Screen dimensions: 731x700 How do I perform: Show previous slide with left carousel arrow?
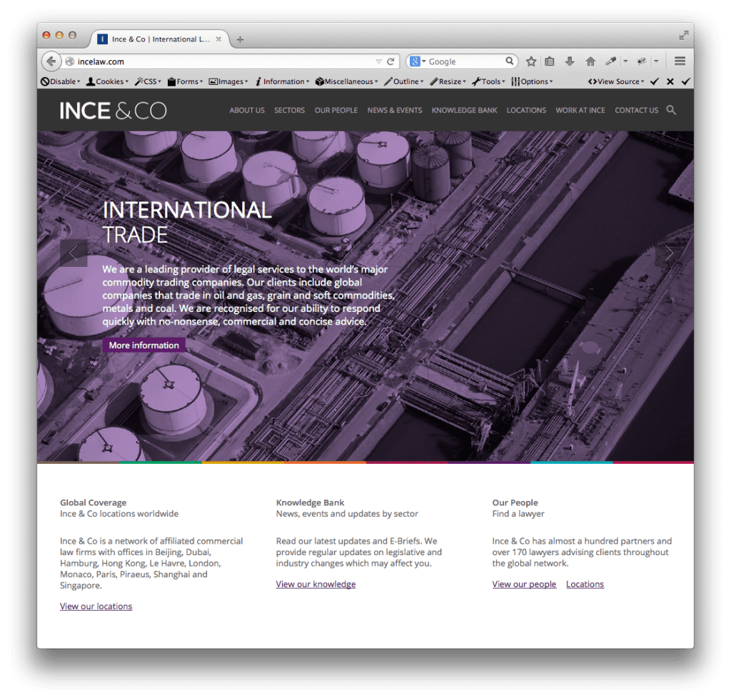[x=74, y=253]
